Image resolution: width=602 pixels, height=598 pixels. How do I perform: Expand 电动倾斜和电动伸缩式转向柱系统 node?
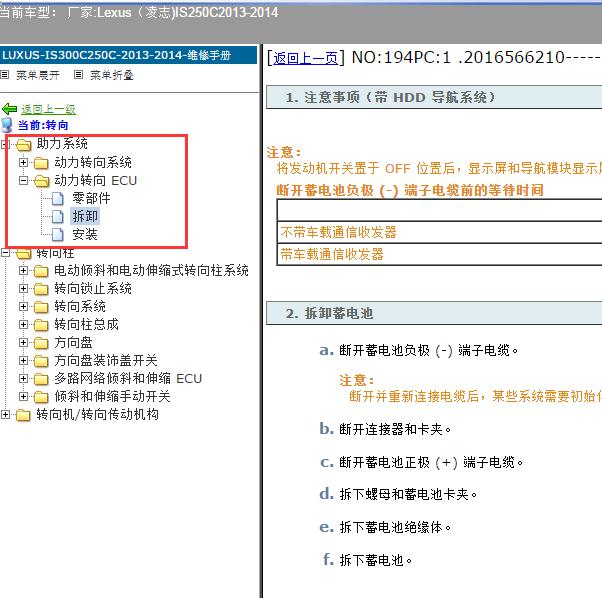pos(23,271)
